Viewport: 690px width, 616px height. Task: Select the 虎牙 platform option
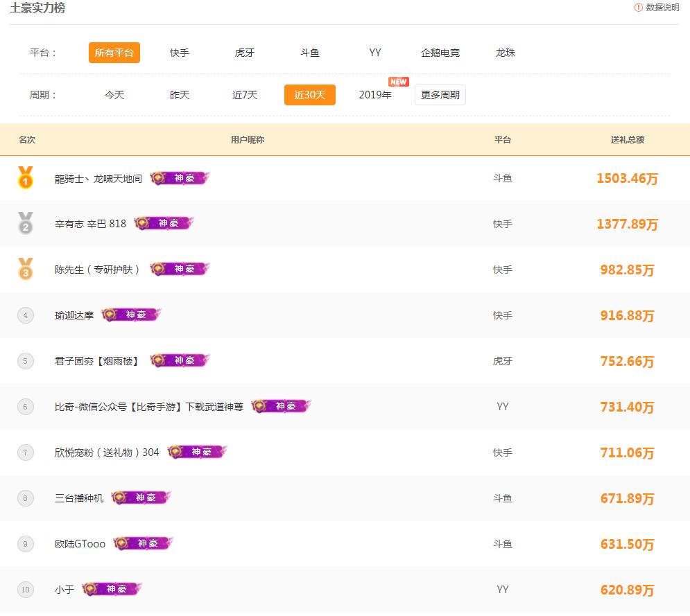click(245, 53)
